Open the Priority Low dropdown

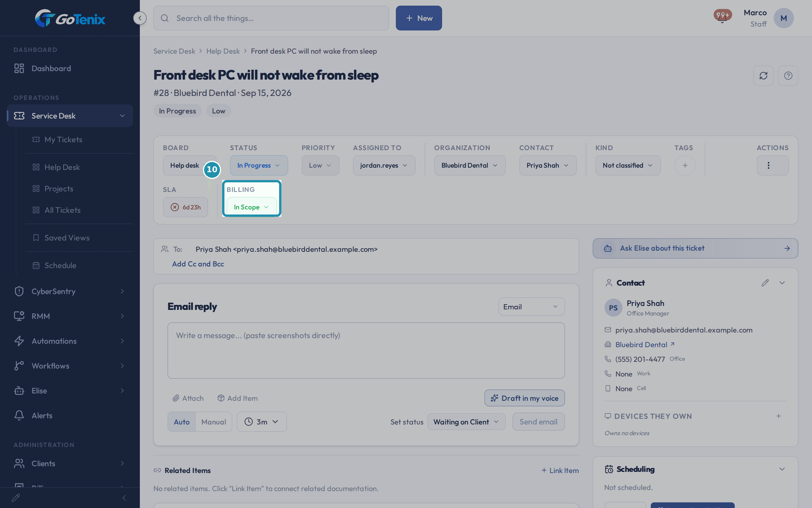click(x=320, y=165)
